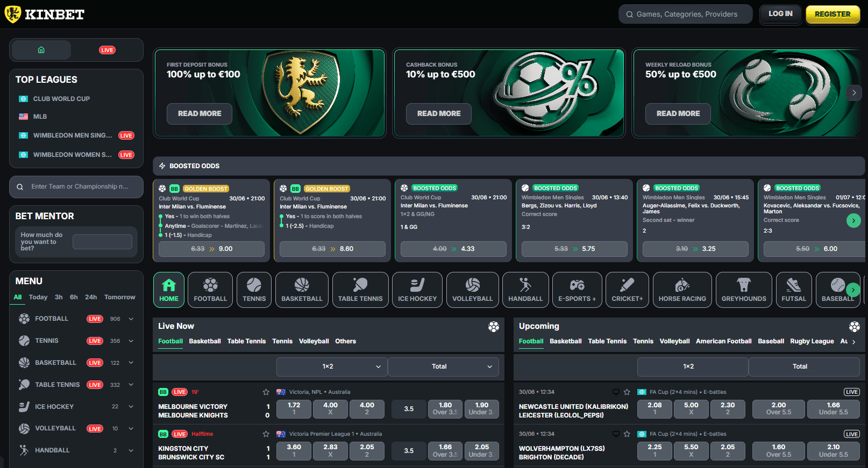This screenshot has width=868, height=468.
Task: Bet boosted odds 9.00 on Inter Milan
Action: (x=211, y=249)
